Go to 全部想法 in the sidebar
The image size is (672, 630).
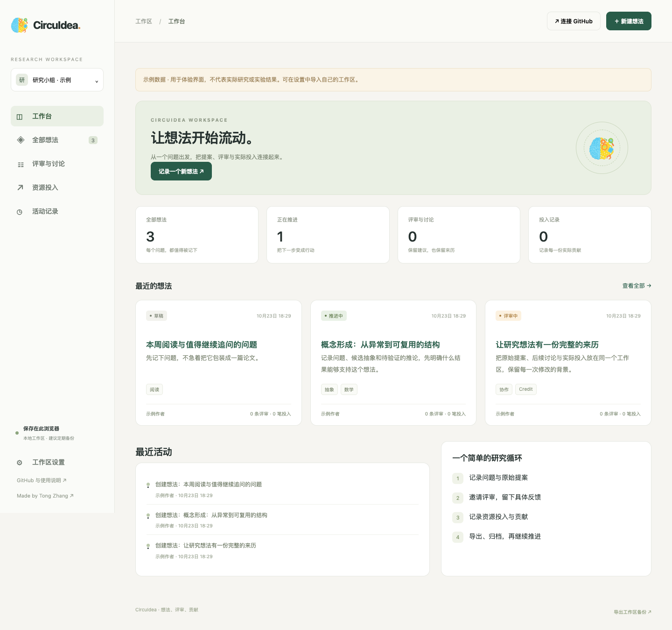[57, 140]
